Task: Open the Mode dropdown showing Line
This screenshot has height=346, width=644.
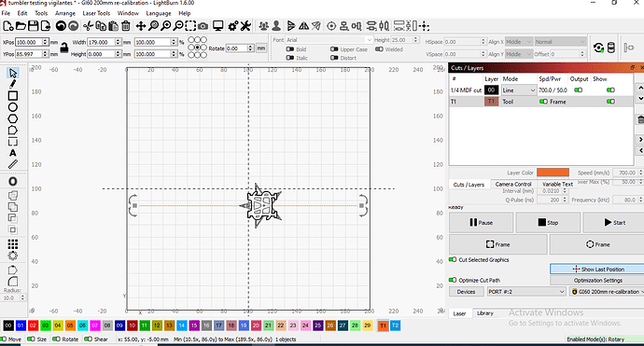Action: [x=519, y=90]
